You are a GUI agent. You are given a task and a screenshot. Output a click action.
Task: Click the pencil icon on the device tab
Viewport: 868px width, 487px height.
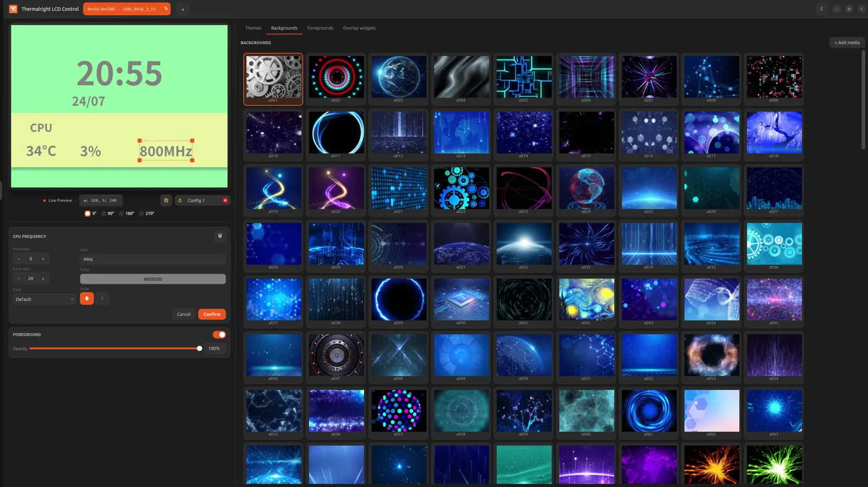[166, 9]
